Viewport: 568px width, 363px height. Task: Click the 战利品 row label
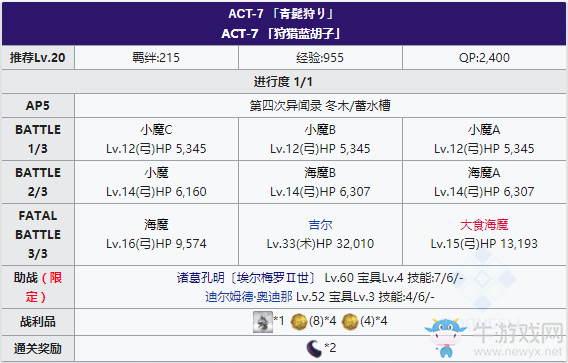38,322
